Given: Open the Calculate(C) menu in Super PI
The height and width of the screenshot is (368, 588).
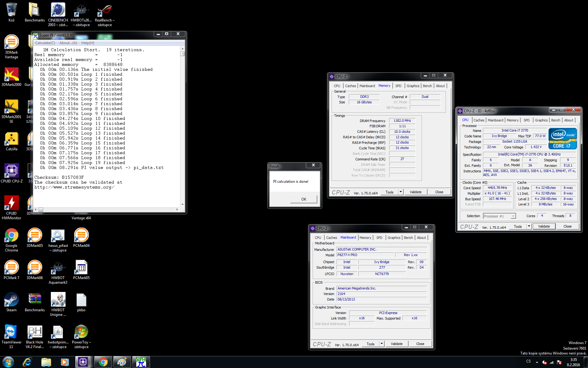Looking at the screenshot, I should (x=45, y=43).
